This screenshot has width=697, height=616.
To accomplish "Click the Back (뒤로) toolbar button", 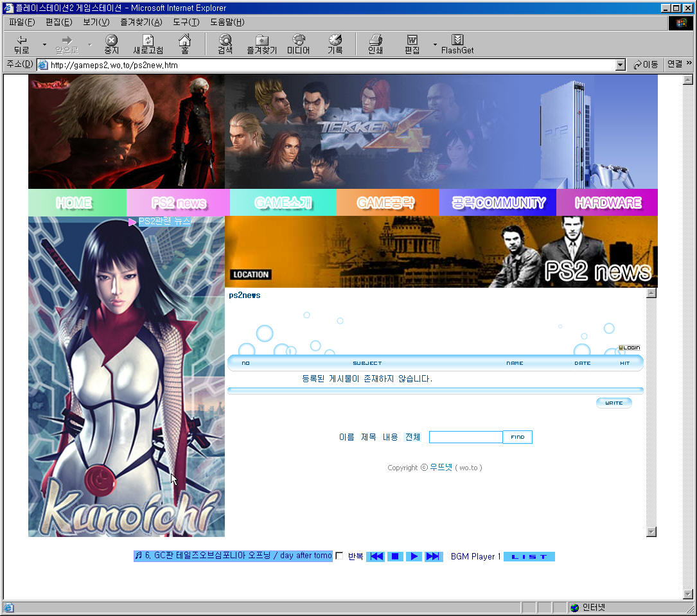I will coord(21,44).
